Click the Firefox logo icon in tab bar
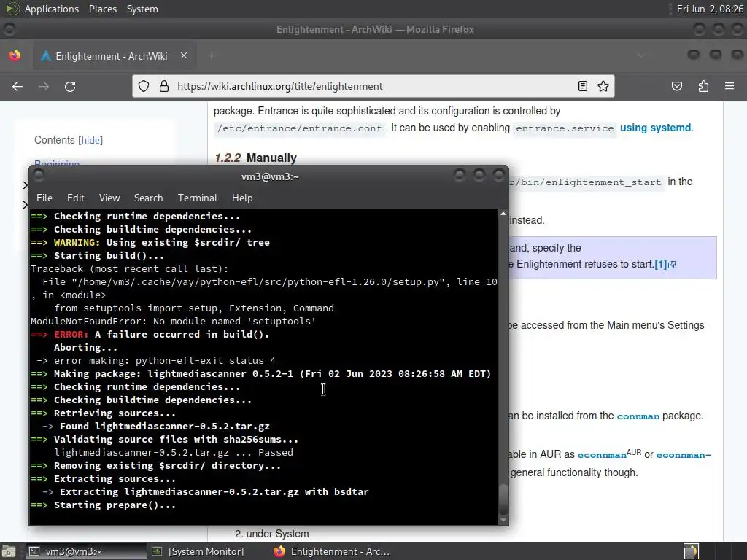 [15, 55]
